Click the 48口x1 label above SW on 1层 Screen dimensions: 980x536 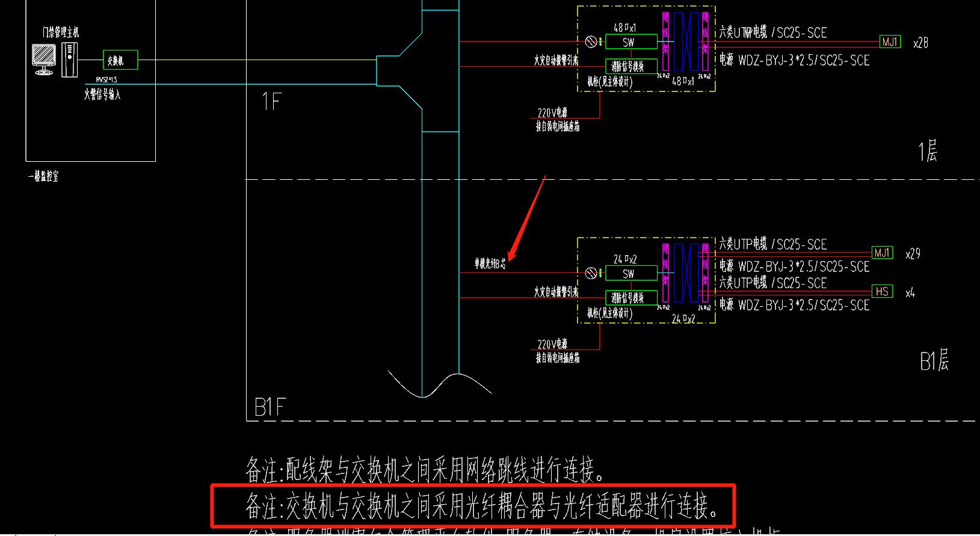pos(625,28)
